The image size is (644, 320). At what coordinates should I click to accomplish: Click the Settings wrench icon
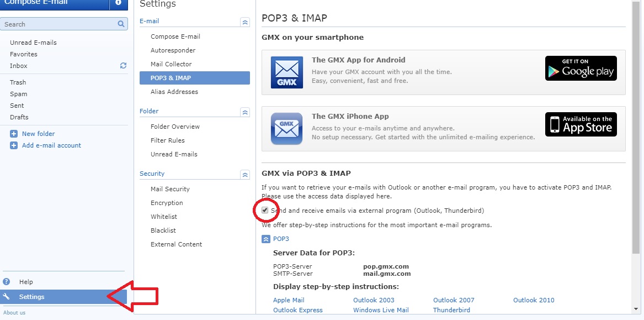pyautogui.click(x=6, y=297)
